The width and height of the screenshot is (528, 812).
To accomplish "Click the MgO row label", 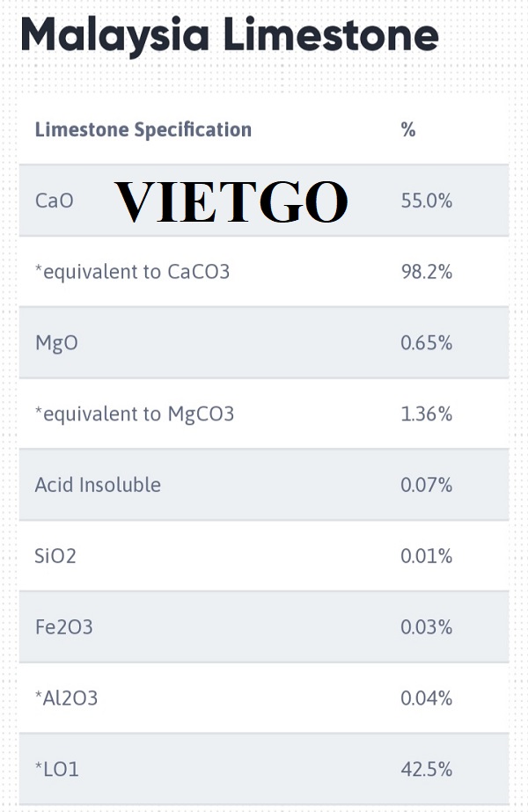I will 56,343.
